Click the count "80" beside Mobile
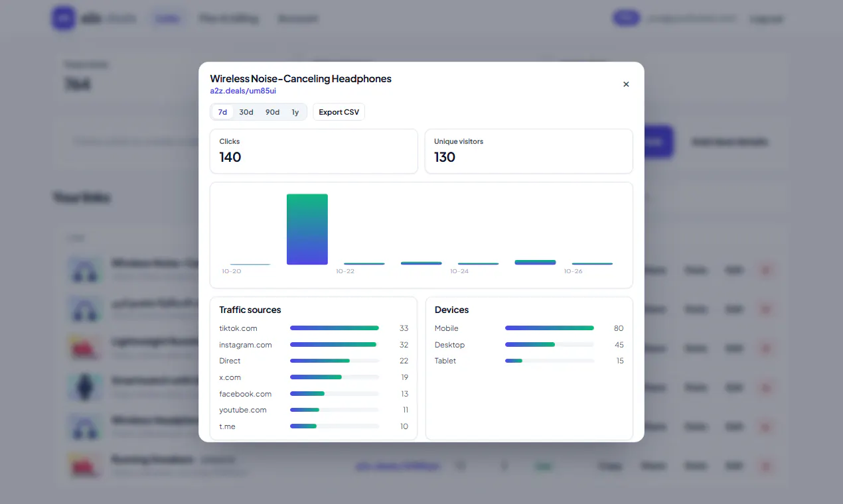This screenshot has width=843, height=504. click(x=619, y=328)
